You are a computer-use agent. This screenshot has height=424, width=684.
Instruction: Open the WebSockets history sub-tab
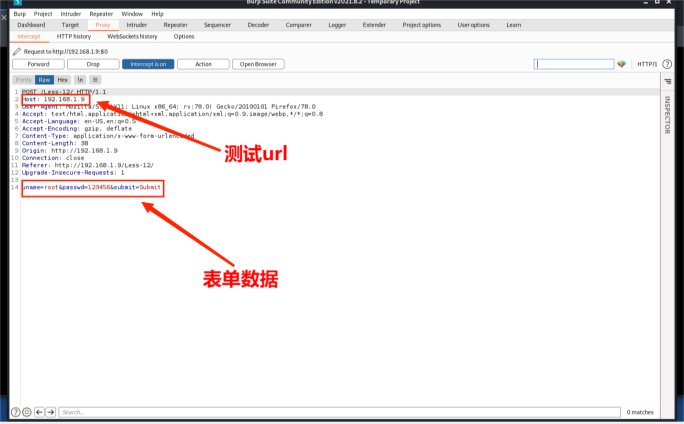(x=132, y=37)
